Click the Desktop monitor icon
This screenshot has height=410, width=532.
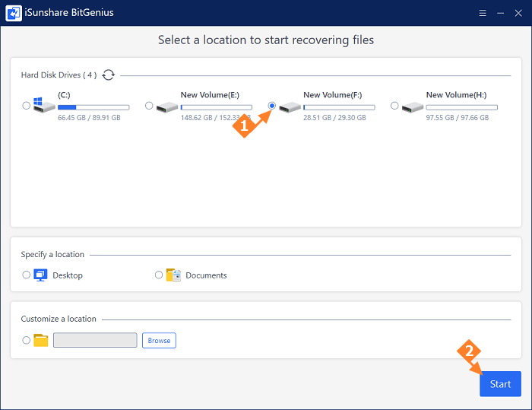(40, 275)
